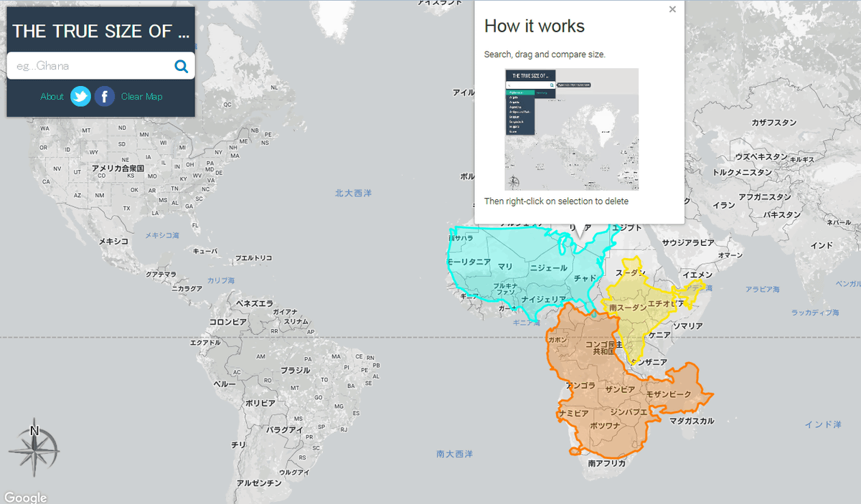
Task: Click the インド洋 ocean label
Action: [x=822, y=424]
